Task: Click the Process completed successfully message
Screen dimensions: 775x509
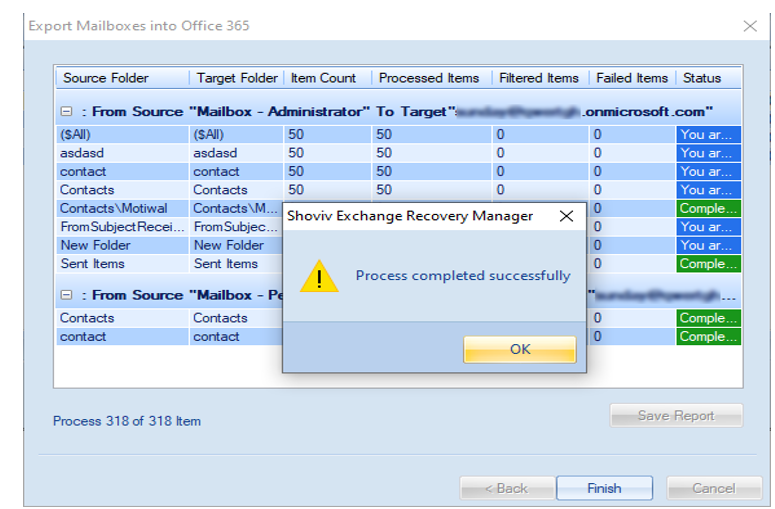Action: coord(463,276)
